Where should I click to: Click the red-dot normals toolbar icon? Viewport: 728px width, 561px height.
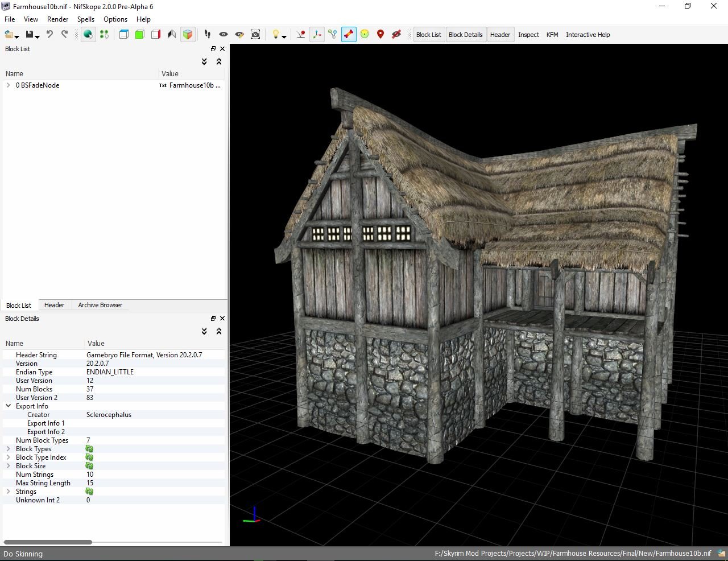(x=301, y=35)
